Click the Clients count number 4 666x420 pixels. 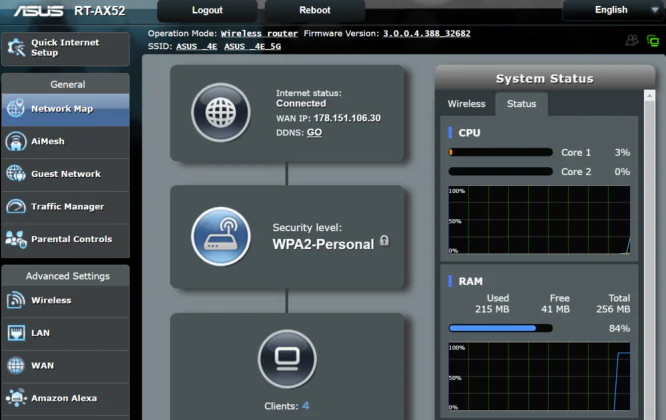[x=306, y=406]
